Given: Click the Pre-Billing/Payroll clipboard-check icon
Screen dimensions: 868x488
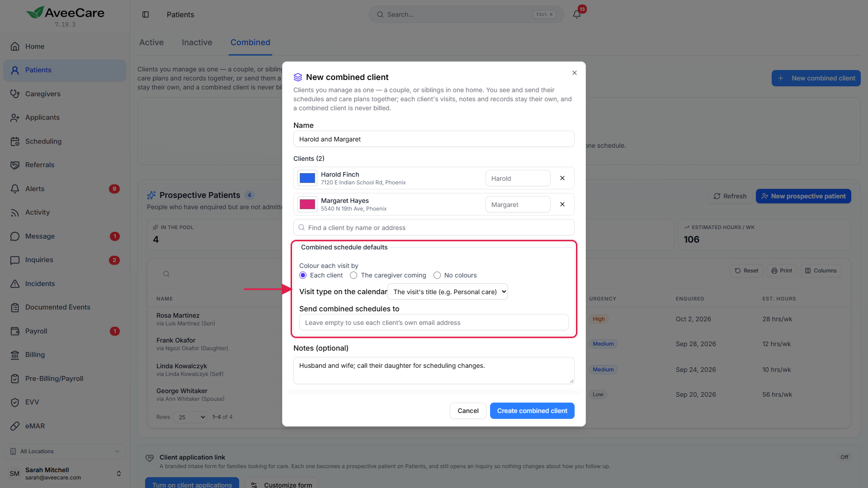Looking at the screenshot, I should [15, 379].
